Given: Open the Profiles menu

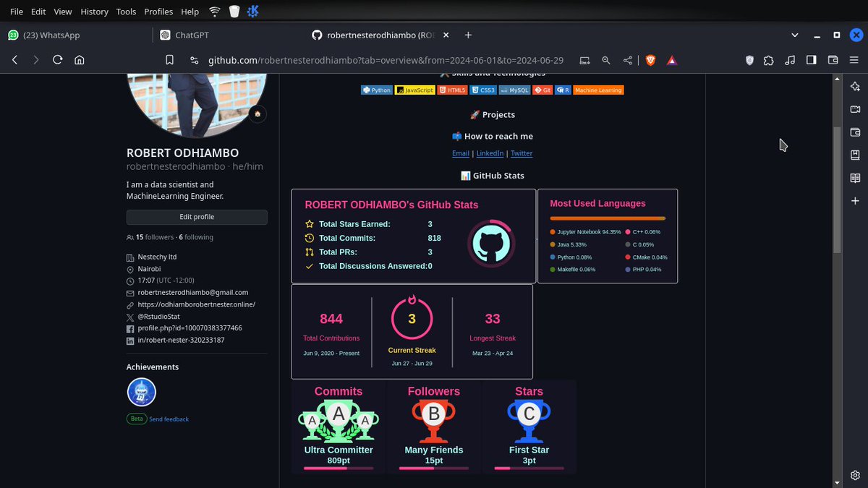Looking at the screenshot, I should tap(158, 12).
